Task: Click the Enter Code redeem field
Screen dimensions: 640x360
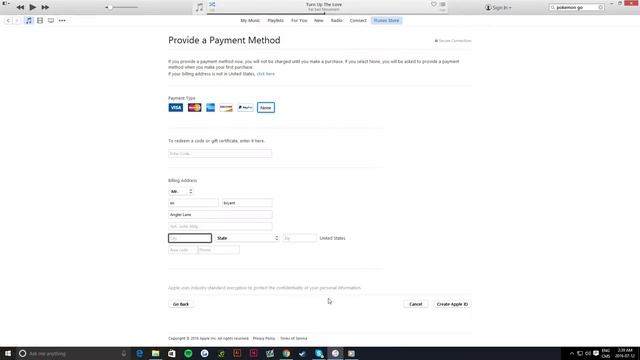Action: [x=220, y=153]
